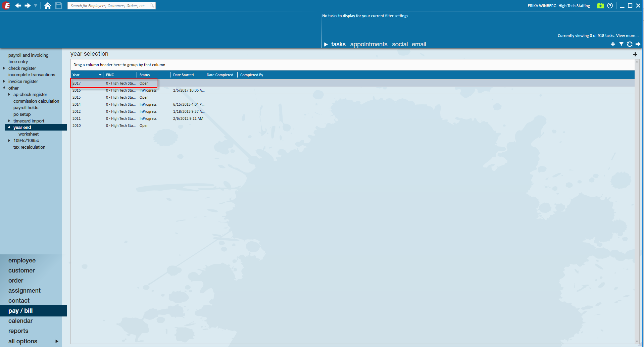
Task: Collapse the other node
Action: 4,88
